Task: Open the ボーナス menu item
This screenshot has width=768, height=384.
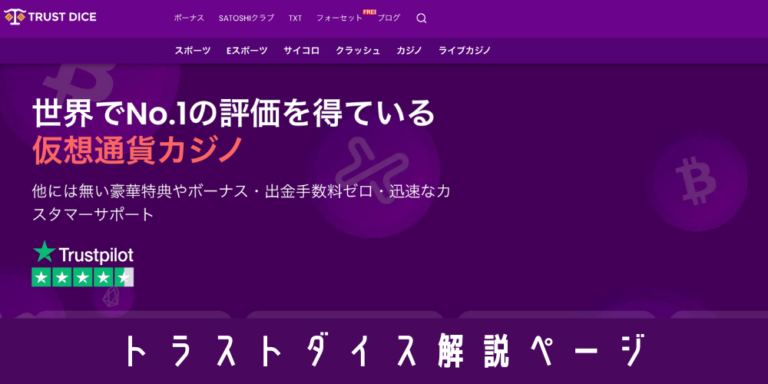Action: (x=189, y=18)
